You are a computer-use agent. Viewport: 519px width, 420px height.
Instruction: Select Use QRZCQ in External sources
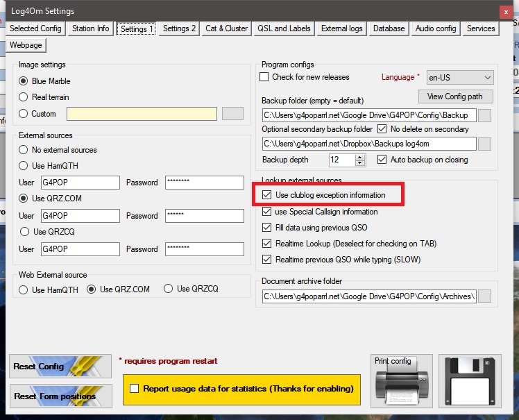point(48,232)
